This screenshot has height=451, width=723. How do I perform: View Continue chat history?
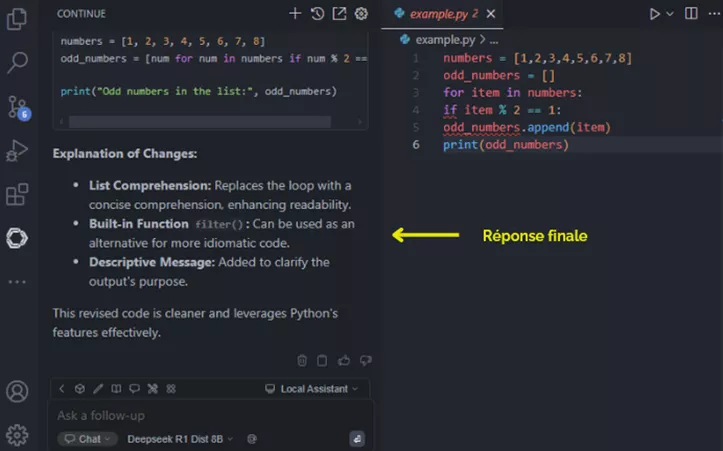(x=317, y=14)
